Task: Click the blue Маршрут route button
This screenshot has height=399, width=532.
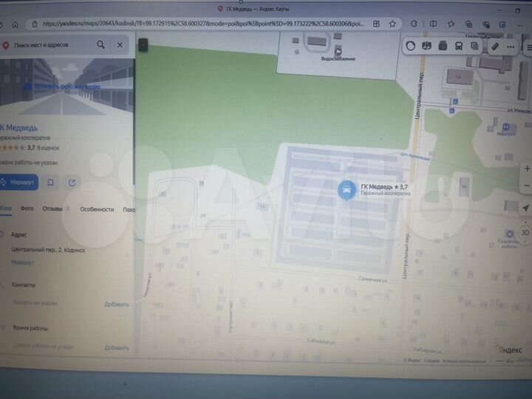Action: [18, 182]
